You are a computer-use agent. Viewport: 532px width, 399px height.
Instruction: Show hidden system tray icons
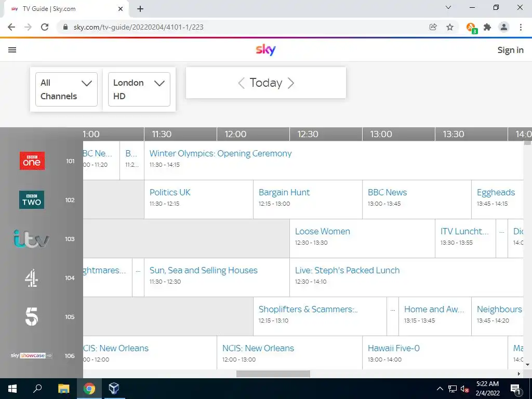click(x=440, y=389)
